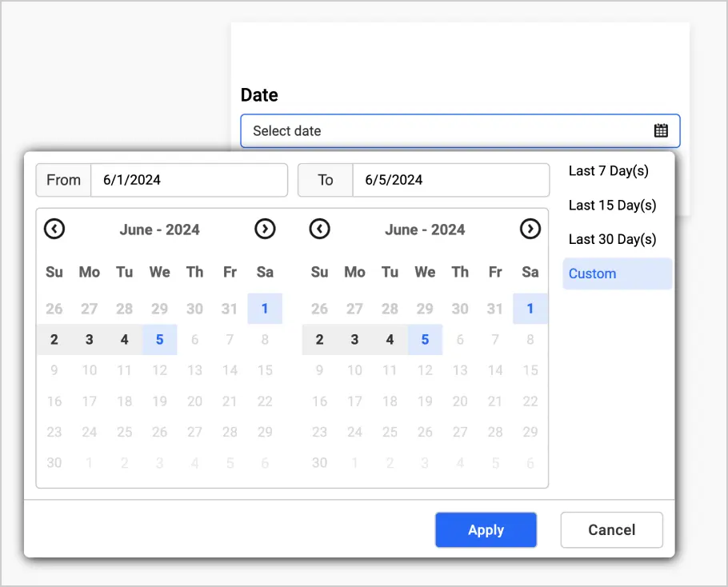Click the To date input field
Viewport: 728px width, 587px height.
[450, 180]
